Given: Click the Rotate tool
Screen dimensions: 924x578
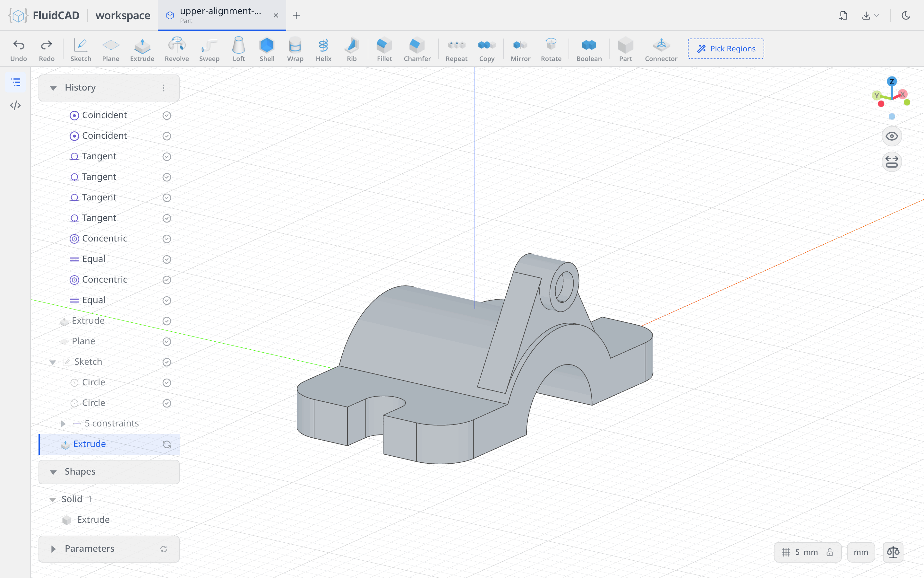Looking at the screenshot, I should 551,49.
